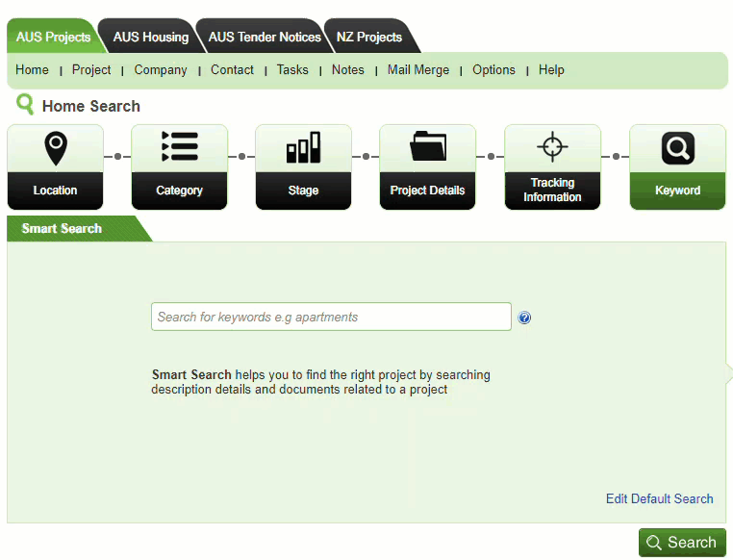Open the Project Details search step
This screenshot has height=560, width=733.
click(427, 166)
